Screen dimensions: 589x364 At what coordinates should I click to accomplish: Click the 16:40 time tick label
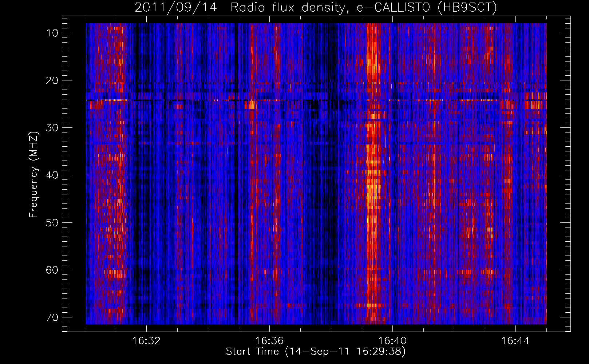pos(392,341)
